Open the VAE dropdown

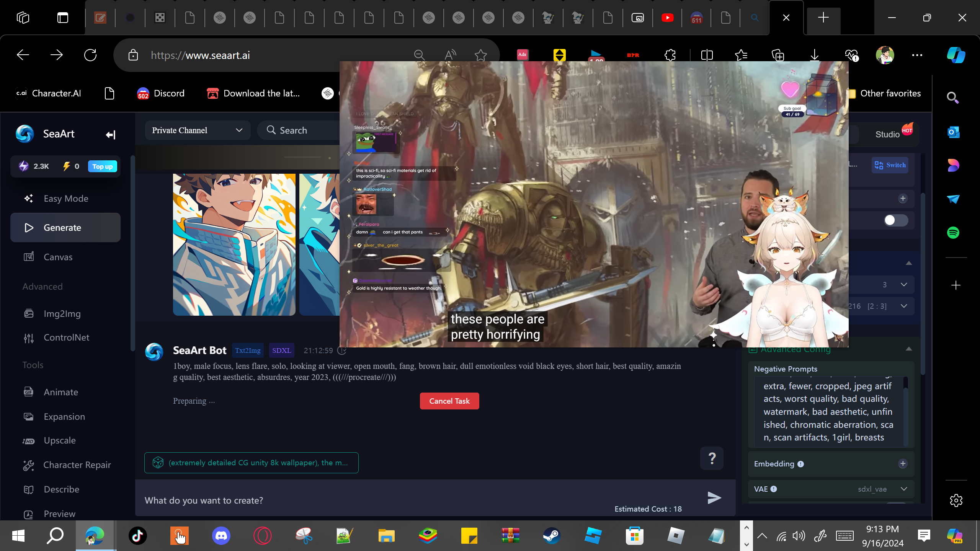pyautogui.click(x=831, y=489)
